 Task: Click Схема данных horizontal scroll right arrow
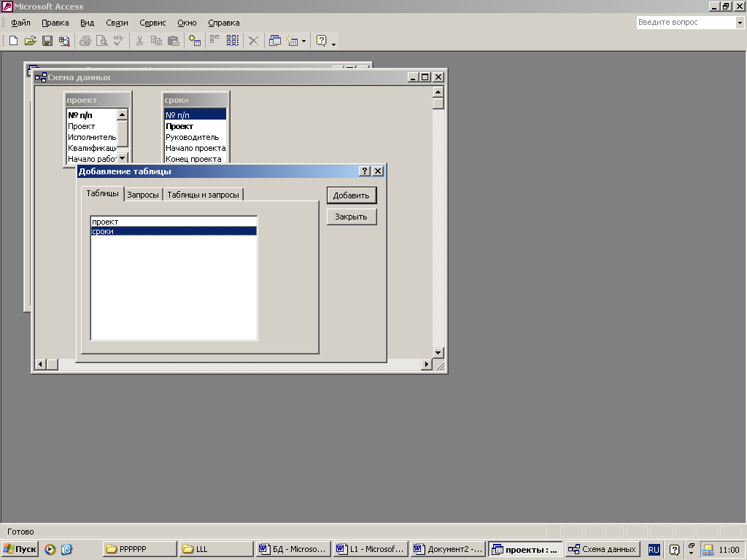426,365
